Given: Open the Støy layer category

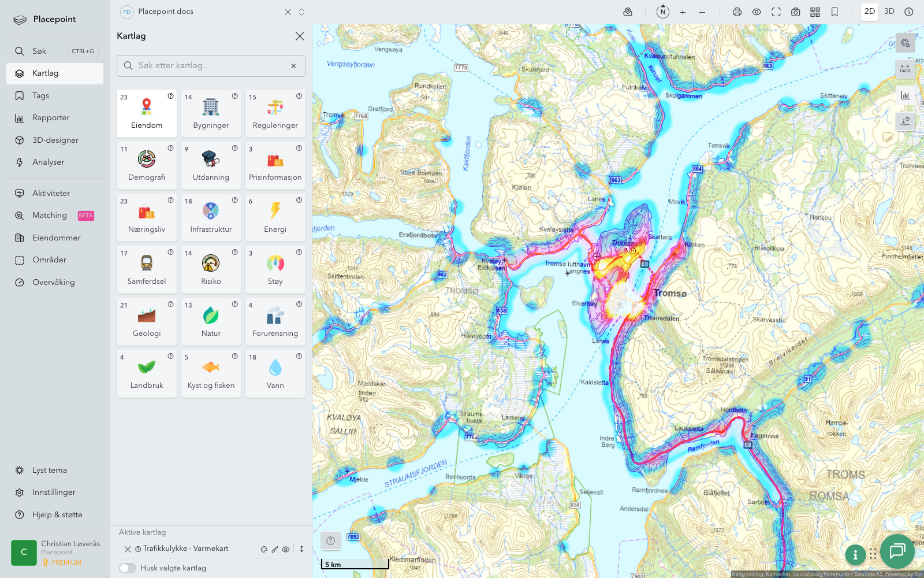Looking at the screenshot, I should tap(275, 269).
